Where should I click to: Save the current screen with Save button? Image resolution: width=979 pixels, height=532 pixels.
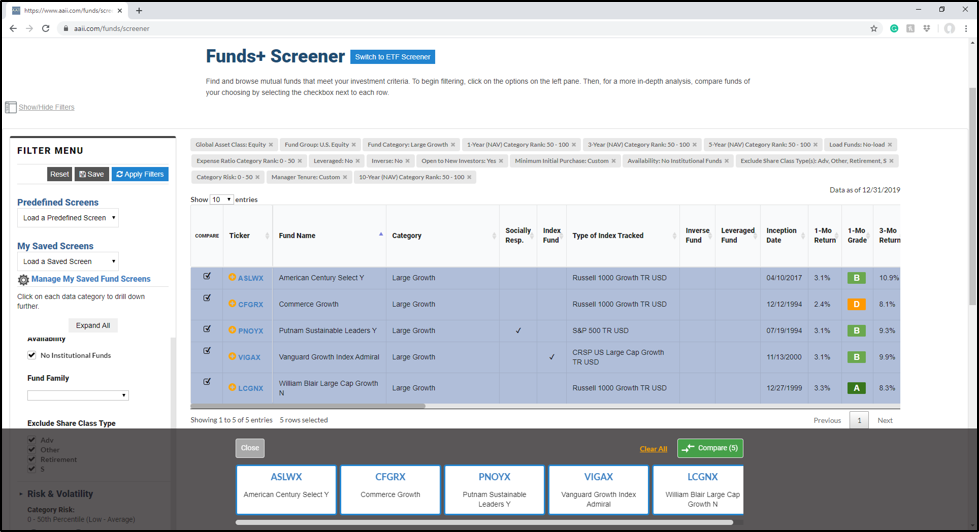click(x=92, y=174)
